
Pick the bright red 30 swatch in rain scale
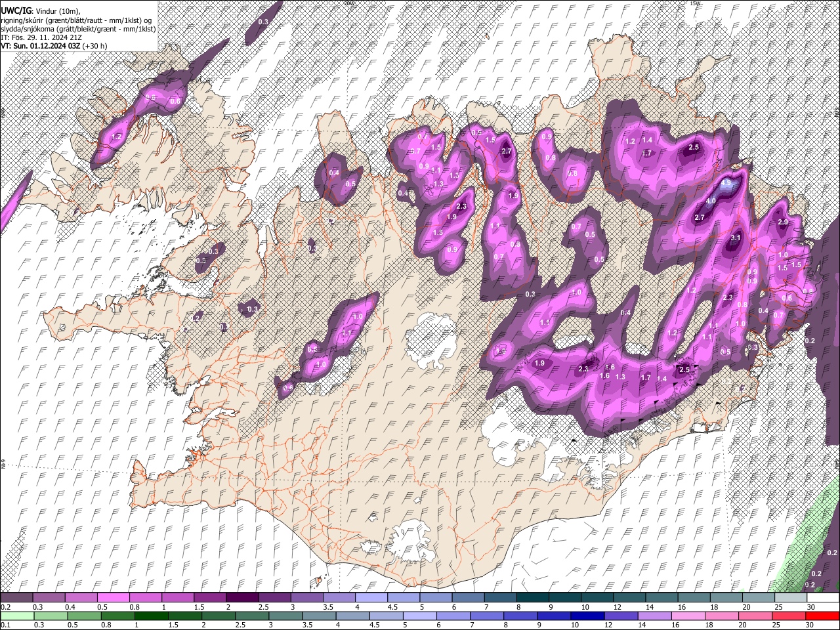pos(823,616)
